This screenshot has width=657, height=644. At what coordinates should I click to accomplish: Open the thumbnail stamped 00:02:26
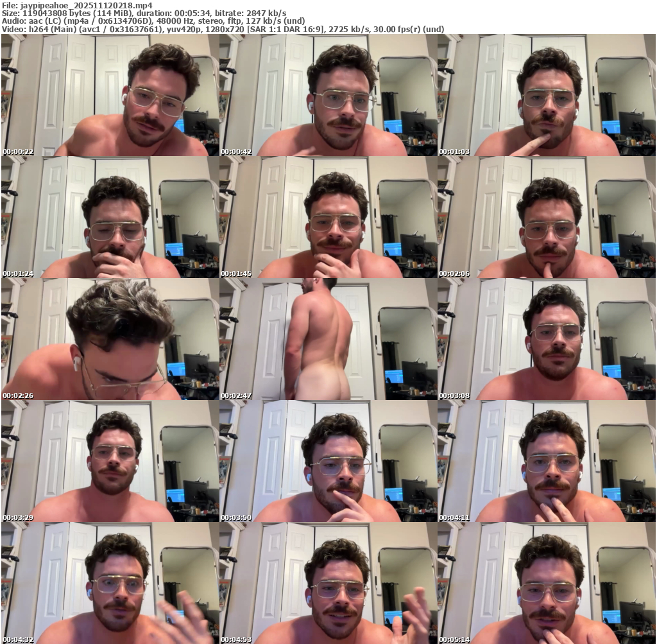(x=110, y=339)
